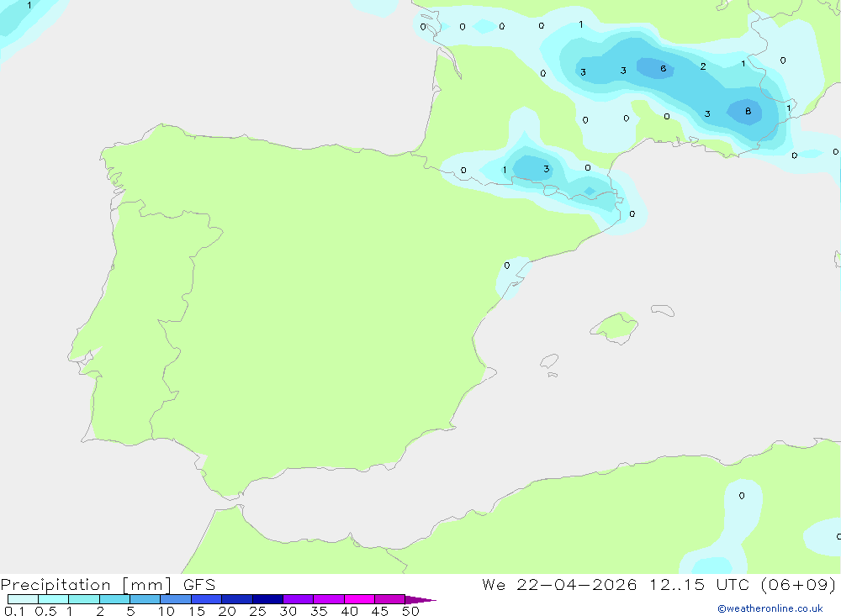Click the '25' legend scale label
The height and width of the screenshot is (616, 841).
(258, 611)
